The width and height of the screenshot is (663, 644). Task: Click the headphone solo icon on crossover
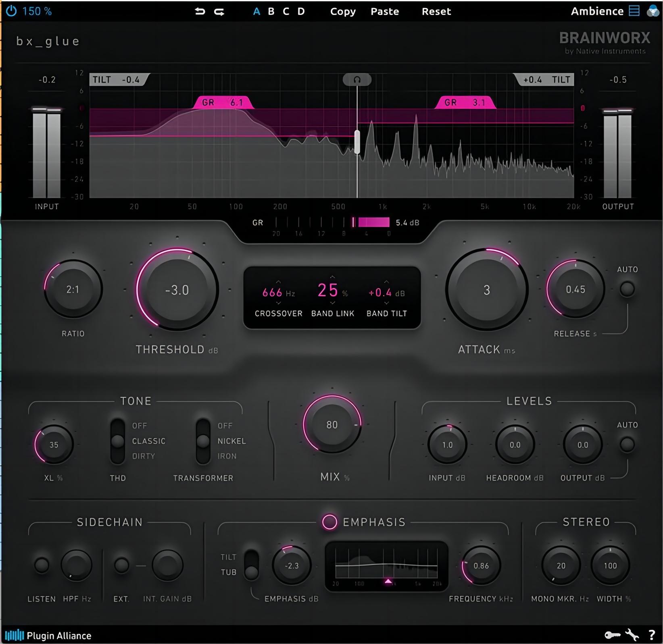[357, 79]
